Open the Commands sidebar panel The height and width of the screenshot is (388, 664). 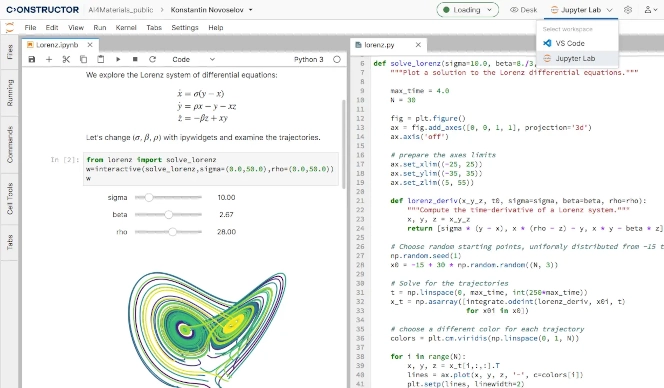coord(9,144)
